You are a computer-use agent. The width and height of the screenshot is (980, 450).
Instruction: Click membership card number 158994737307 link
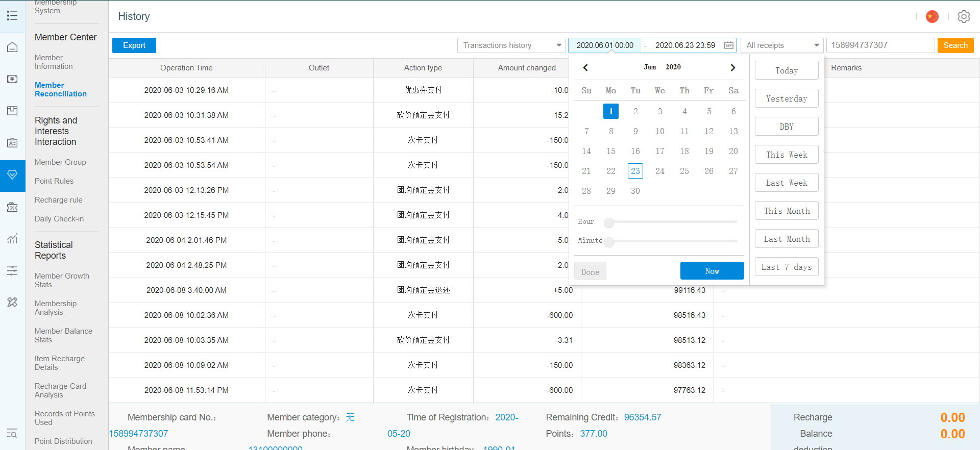coord(138,434)
